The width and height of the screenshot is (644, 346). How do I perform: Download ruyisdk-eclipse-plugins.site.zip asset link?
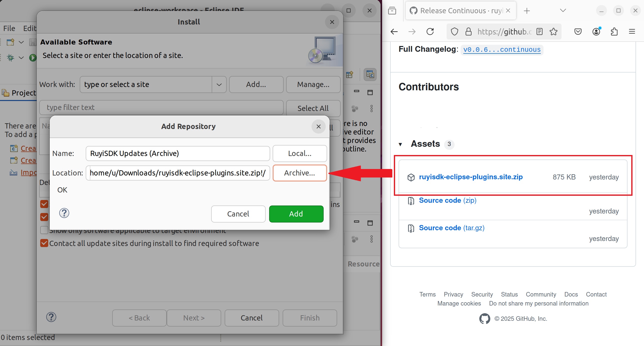pos(471,177)
